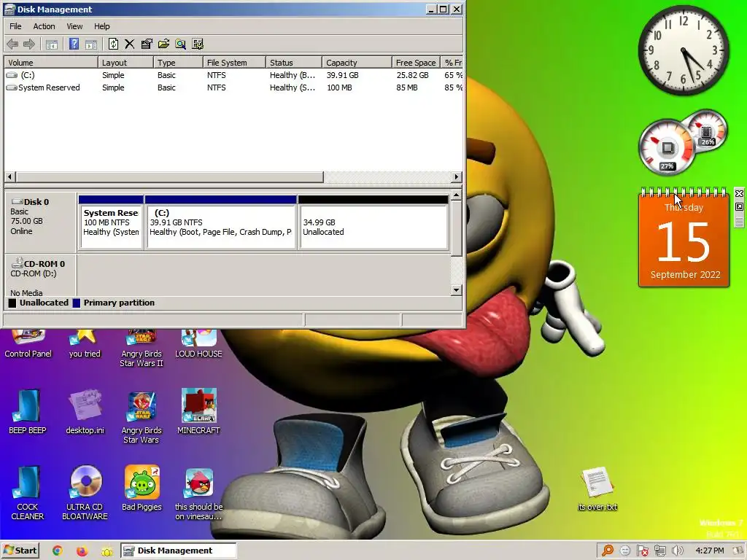Click the Back arrow in Disk Management toolbar

(12, 44)
